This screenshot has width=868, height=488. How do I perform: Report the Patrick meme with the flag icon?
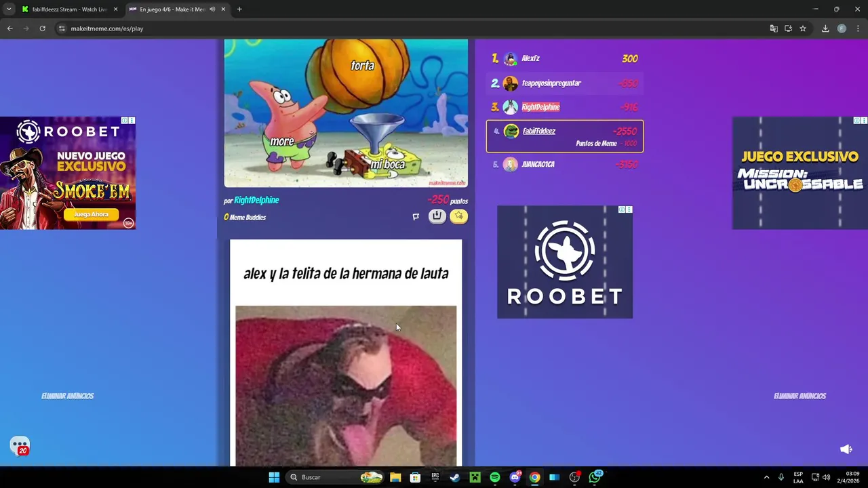pyautogui.click(x=416, y=217)
